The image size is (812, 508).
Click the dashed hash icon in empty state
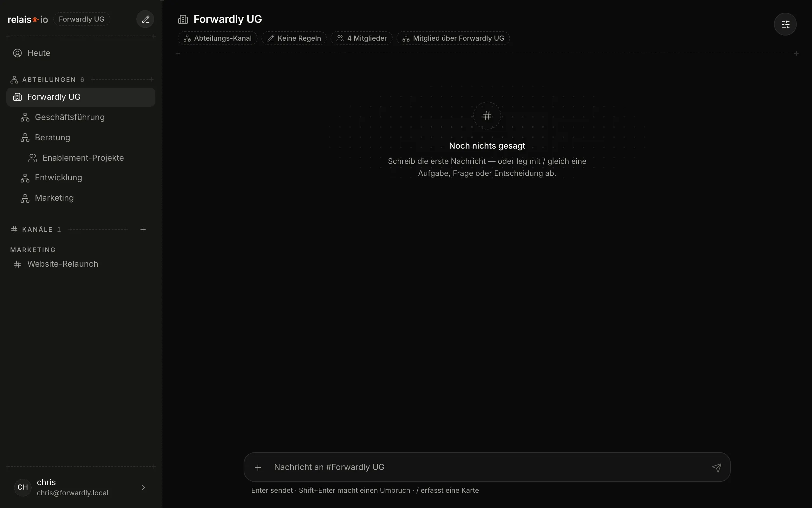coord(487,116)
